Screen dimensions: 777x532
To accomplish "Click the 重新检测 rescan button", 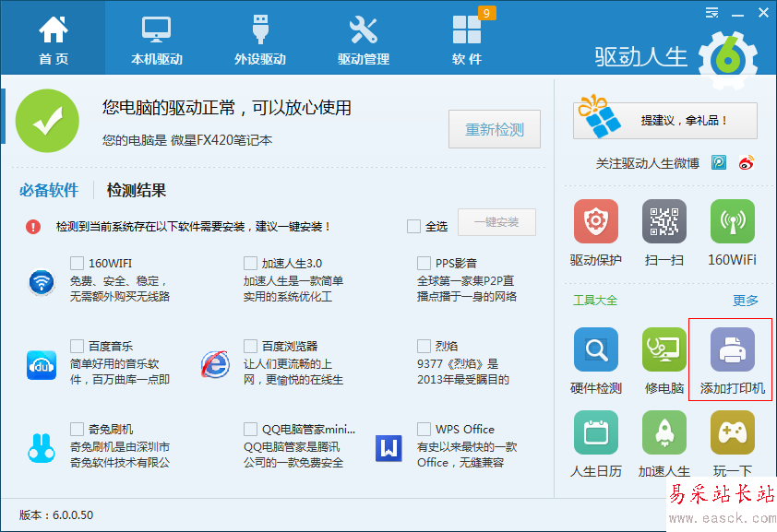I will click(x=494, y=129).
